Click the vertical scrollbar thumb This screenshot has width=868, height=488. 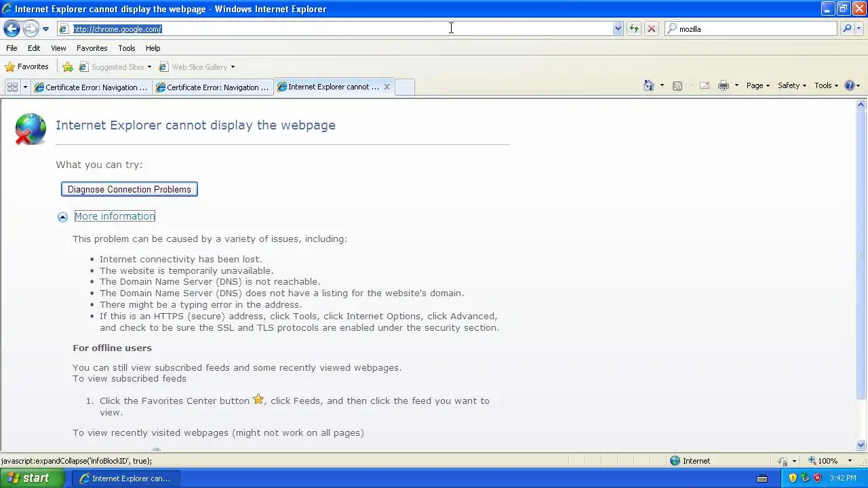pos(861,255)
